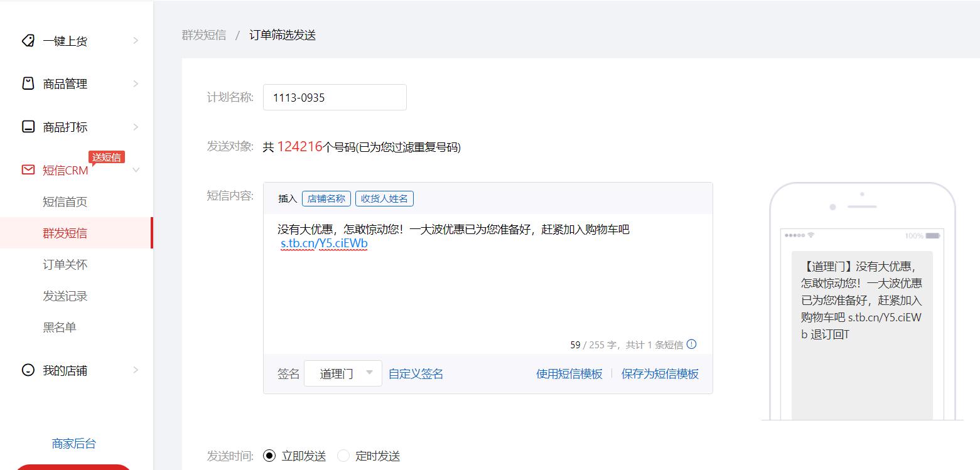
Task: Click the phone preview battery icon area
Action: (x=931, y=235)
